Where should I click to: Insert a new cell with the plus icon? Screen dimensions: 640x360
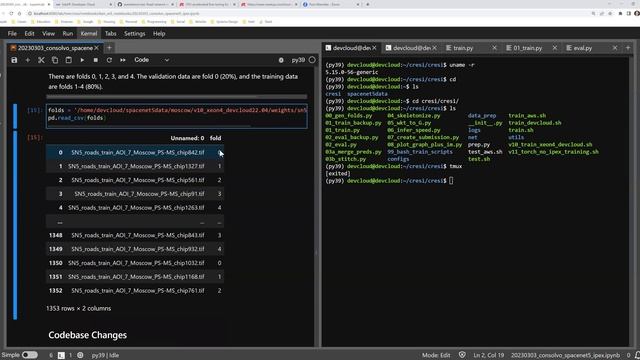point(28,60)
